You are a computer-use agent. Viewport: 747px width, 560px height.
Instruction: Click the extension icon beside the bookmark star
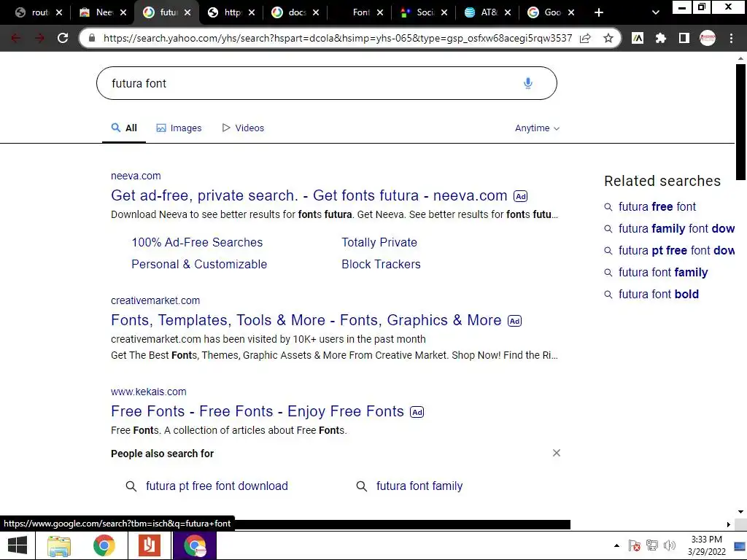click(638, 38)
